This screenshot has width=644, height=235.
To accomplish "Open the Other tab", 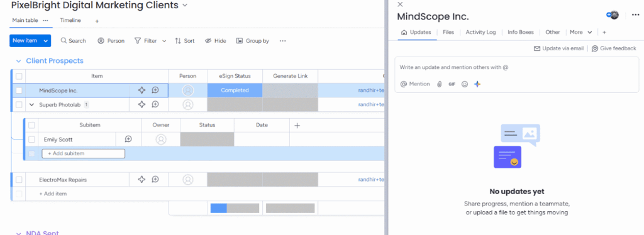I will coord(552,32).
